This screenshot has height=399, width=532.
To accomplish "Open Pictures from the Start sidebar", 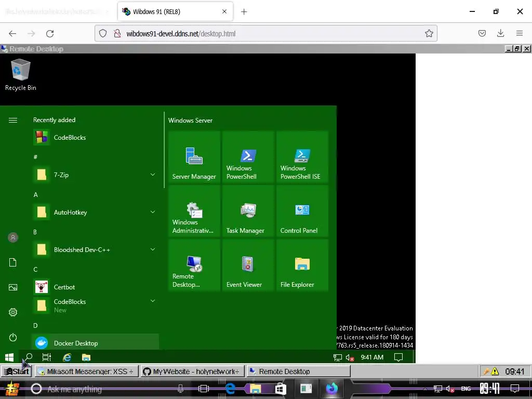I will point(13,287).
